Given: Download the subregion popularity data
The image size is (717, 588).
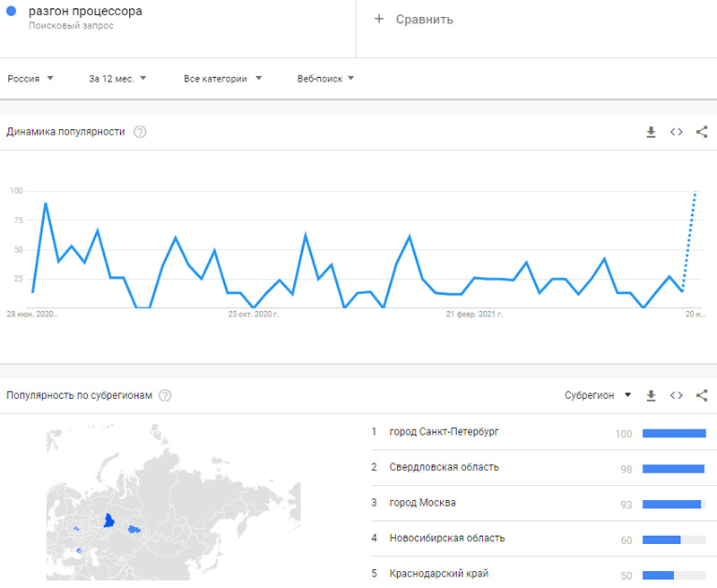Looking at the screenshot, I should [x=652, y=395].
